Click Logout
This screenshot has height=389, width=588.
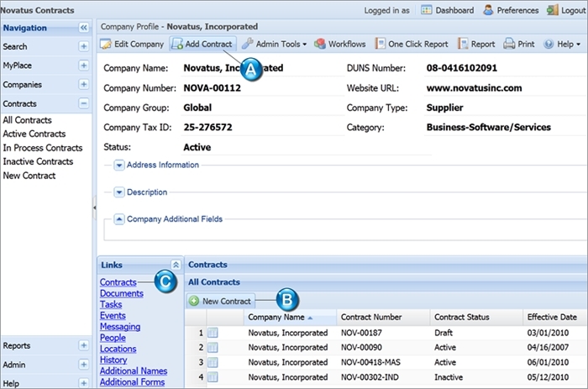[566, 10]
